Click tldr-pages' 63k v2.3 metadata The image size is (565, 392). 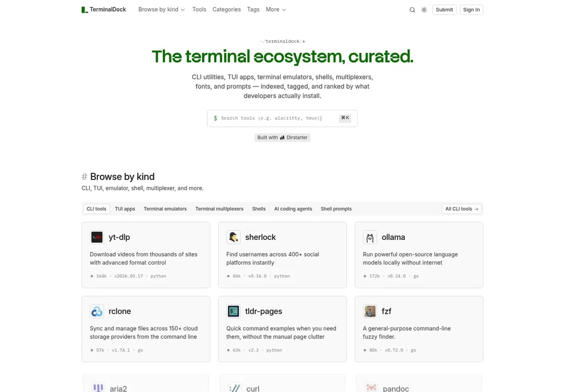coord(254,350)
